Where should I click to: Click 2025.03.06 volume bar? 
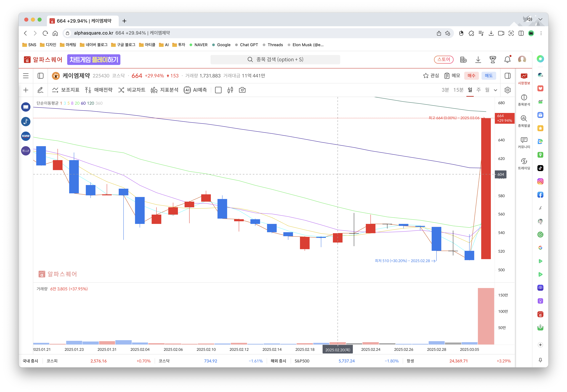(486, 316)
